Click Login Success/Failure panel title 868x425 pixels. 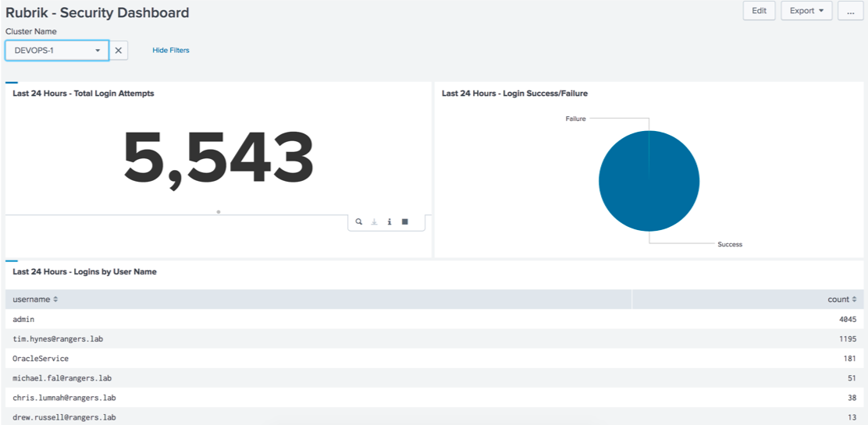click(514, 94)
